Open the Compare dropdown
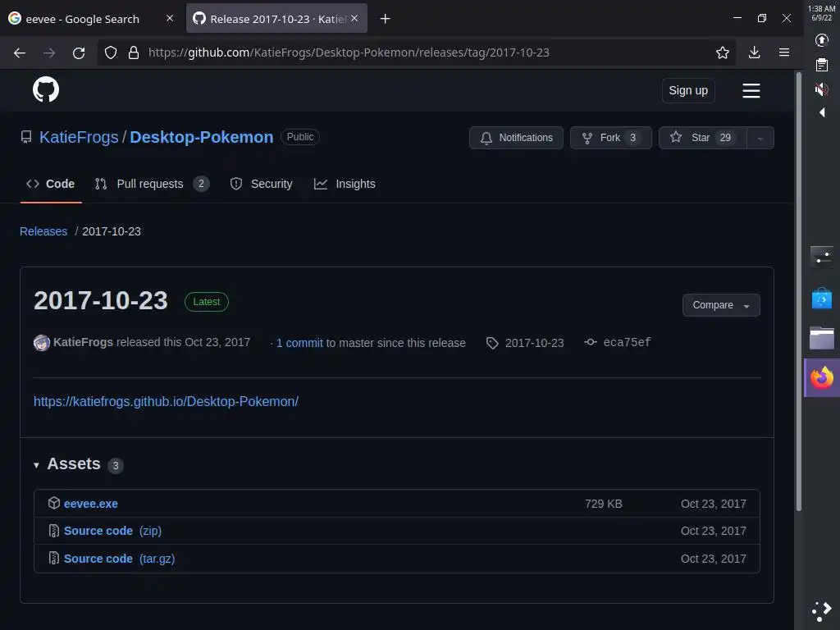The image size is (840, 630). click(721, 305)
